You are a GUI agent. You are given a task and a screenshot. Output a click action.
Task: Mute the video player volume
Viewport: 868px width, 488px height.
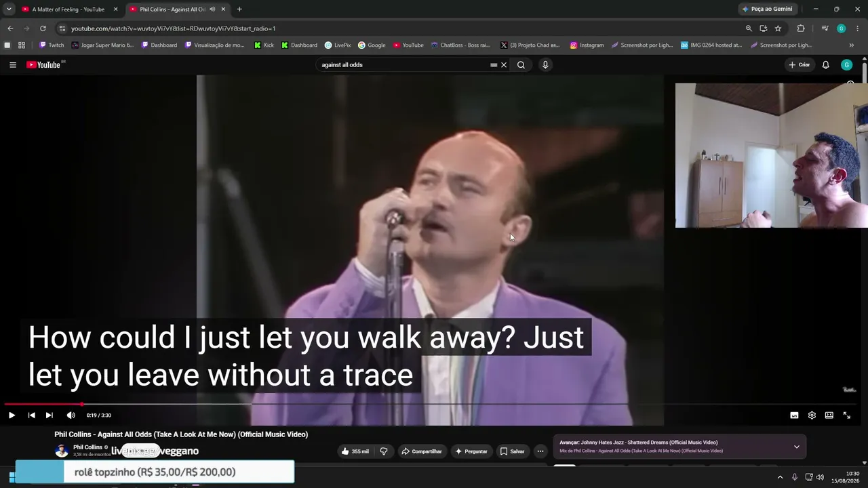coord(71,415)
